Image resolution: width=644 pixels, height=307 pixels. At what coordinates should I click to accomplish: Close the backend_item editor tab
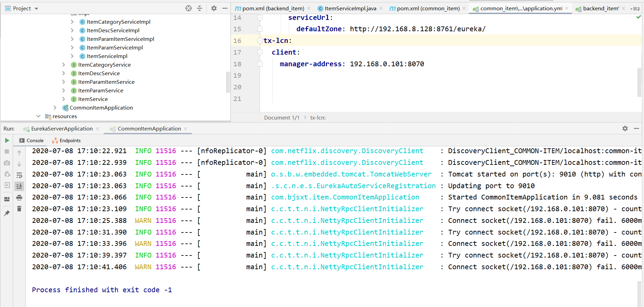[623, 8]
